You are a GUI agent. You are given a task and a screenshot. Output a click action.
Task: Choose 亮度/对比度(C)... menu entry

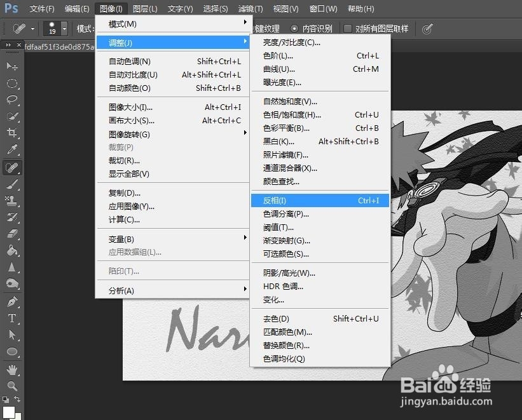(320, 43)
